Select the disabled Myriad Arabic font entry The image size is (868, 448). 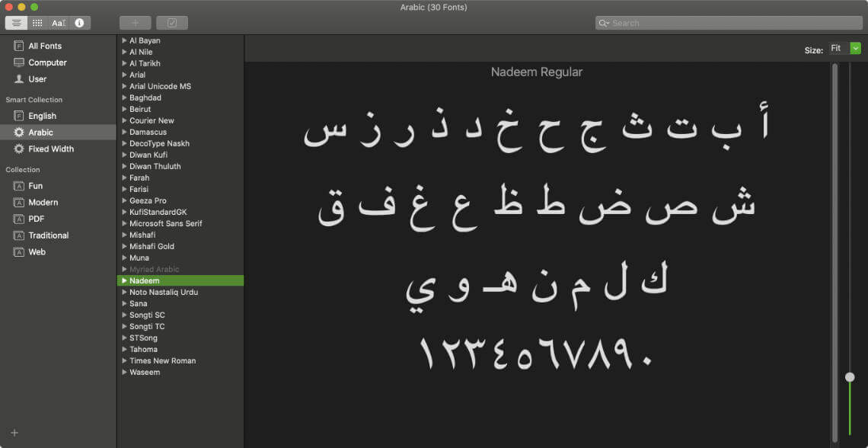click(152, 269)
